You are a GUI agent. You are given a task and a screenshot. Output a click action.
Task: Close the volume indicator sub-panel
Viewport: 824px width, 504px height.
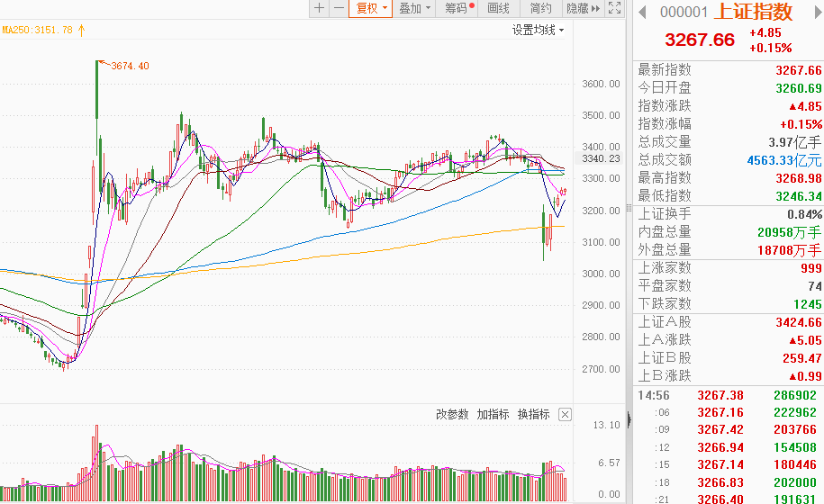pyautogui.click(x=565, y=415)
